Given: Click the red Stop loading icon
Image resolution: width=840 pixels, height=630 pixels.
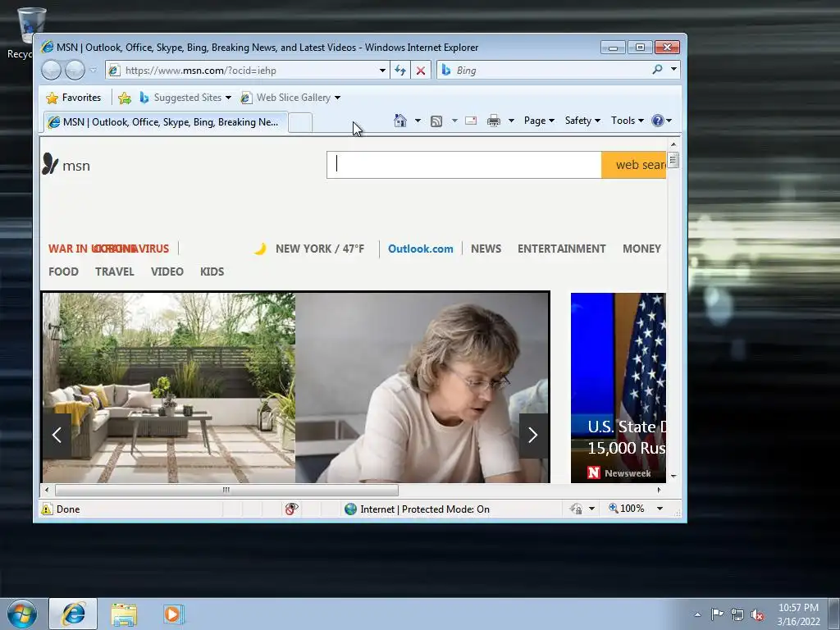Looking at the screenshot, I should click(421, 71).
